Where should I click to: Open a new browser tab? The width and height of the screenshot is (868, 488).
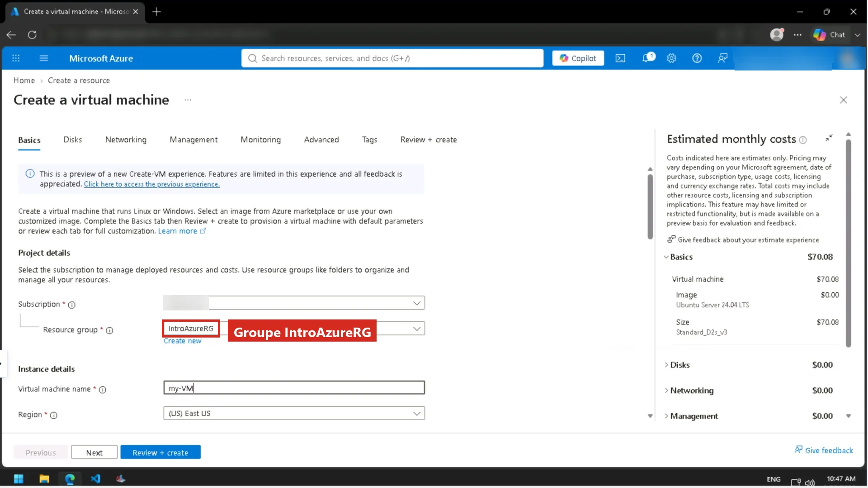pos(156,12)
